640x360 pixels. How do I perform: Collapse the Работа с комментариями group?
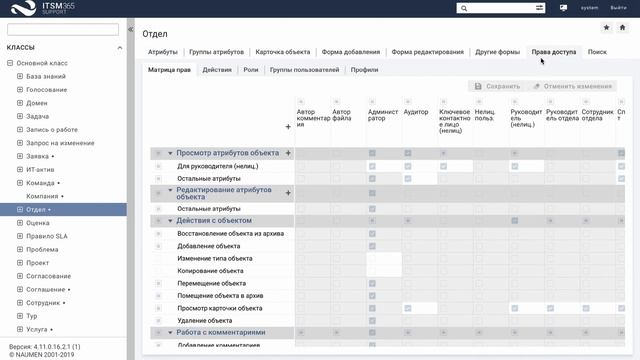coord(170,333)
